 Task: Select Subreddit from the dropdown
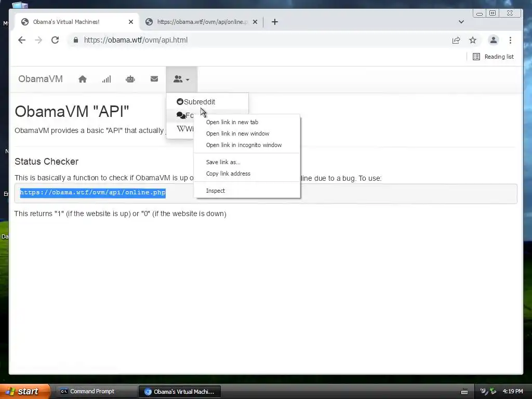click(207, 102)
